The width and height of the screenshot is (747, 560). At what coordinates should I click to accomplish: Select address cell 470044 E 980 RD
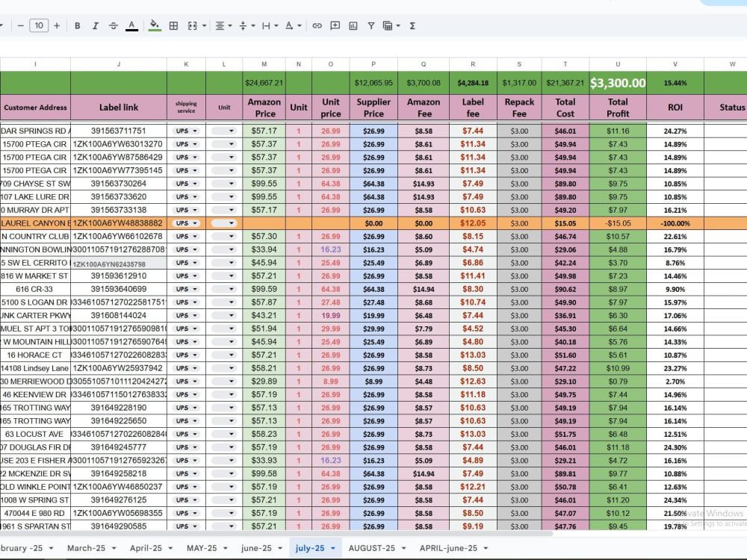coord(35,514)
